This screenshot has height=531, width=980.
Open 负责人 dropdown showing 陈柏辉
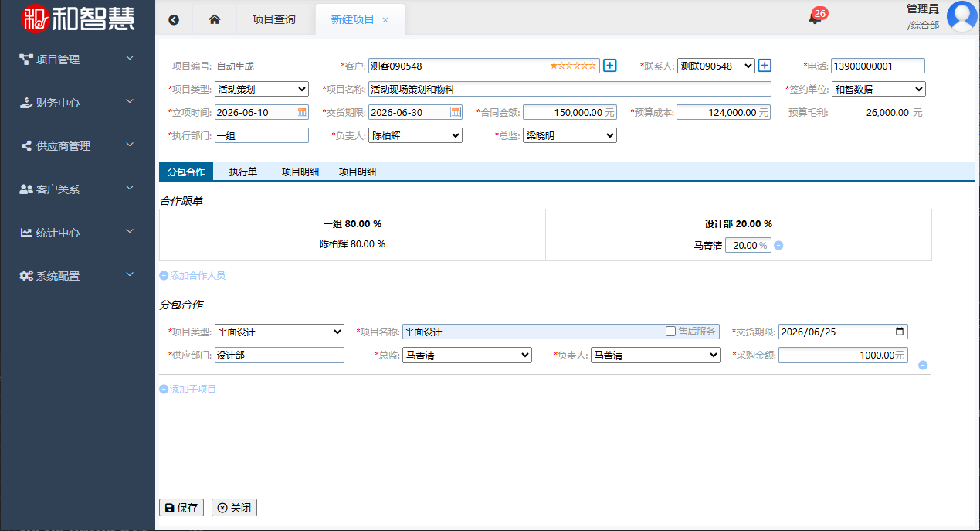415,135
